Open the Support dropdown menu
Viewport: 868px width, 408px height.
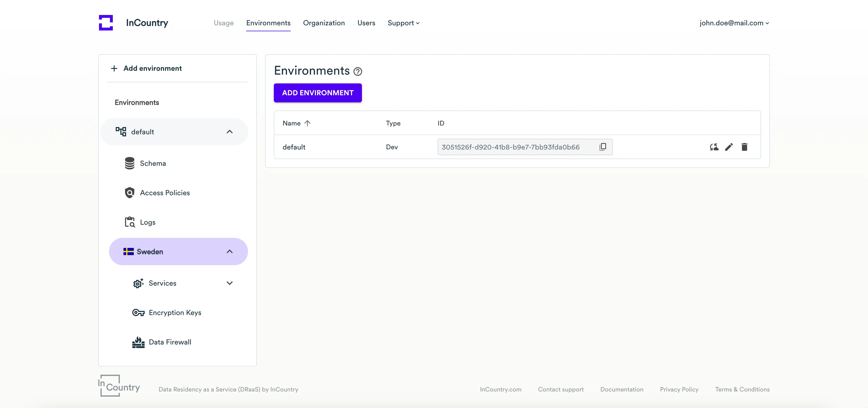pyautogui.click(x=403, y=23)
